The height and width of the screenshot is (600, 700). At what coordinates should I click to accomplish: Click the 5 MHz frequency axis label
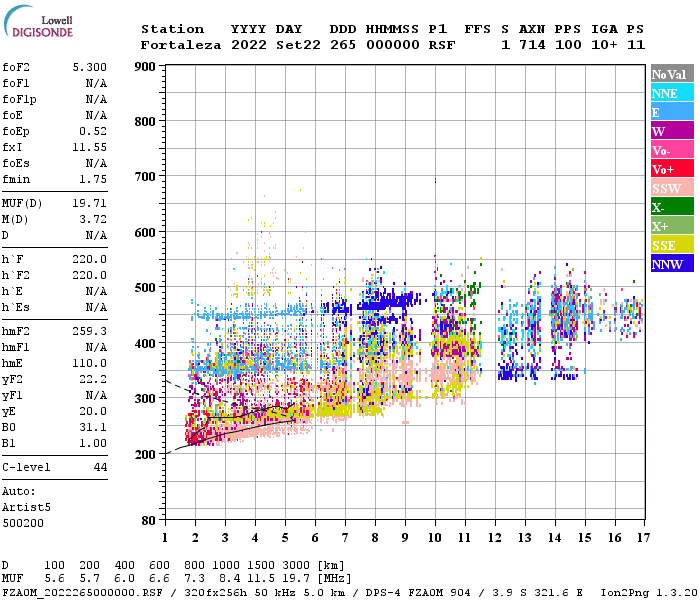tap(285, 538)
